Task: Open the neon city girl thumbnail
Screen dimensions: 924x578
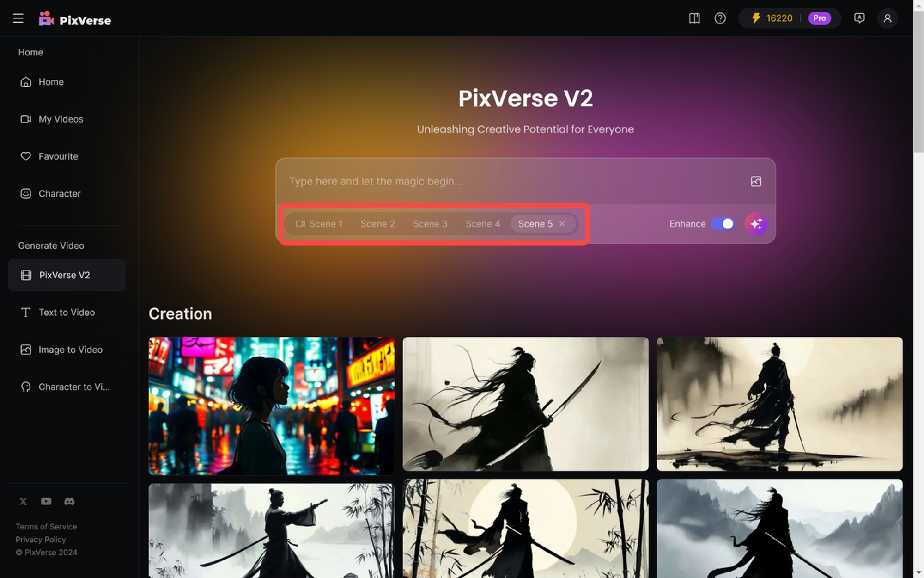Action: pyautogui.click(x=272, y=406)
